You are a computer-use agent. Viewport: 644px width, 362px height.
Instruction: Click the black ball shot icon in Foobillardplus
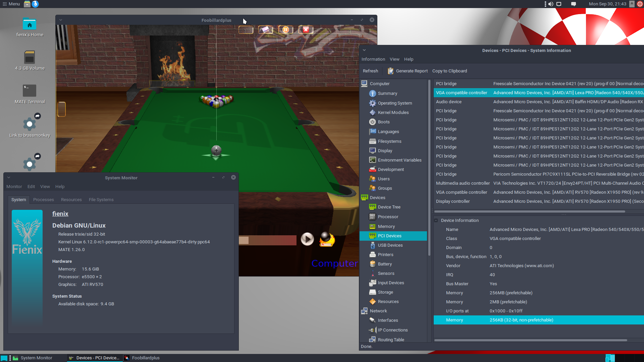[327, 239]
